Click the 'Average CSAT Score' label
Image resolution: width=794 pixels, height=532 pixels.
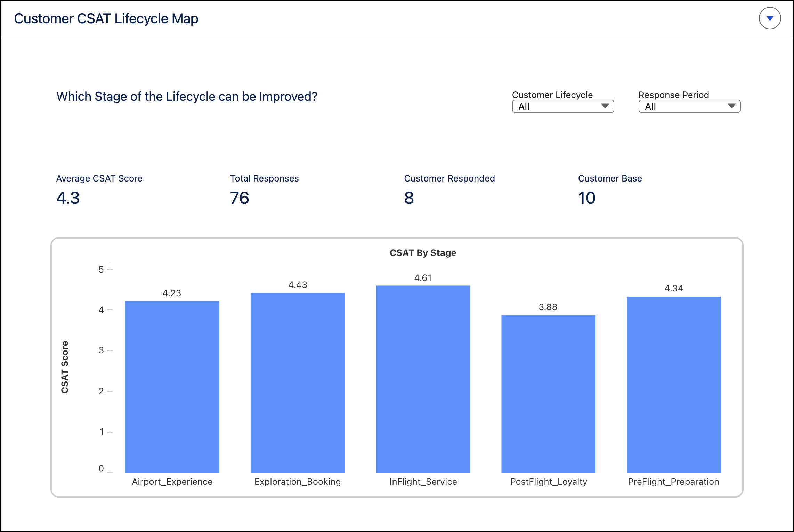99,178
